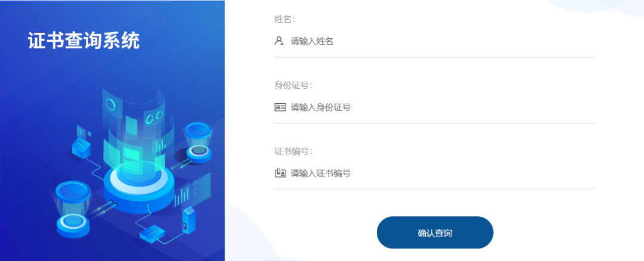Click the person icon beside the name field
Image resolution: width=644 pixels, height=261 pixels.
279,41
